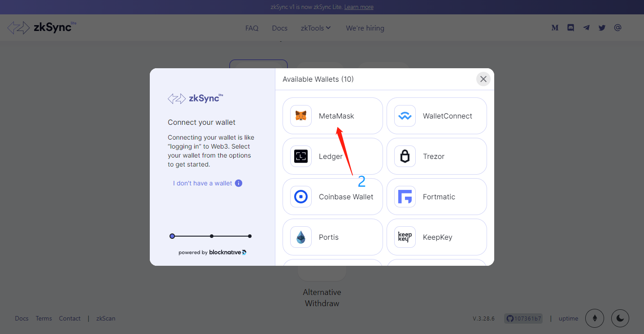644x334 pixels.
Task: Open the Learn more banner link
Action: click(x=359, y=7)
